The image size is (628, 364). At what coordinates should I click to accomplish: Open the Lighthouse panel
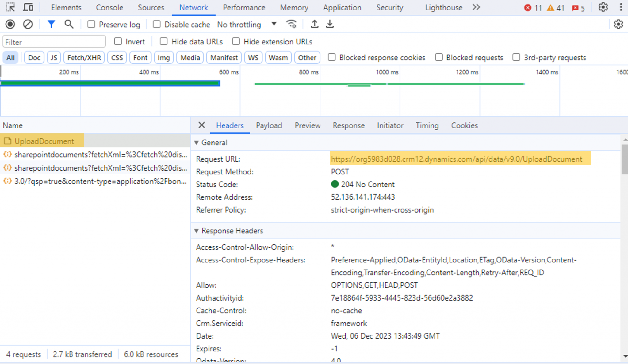click(443, 7)
